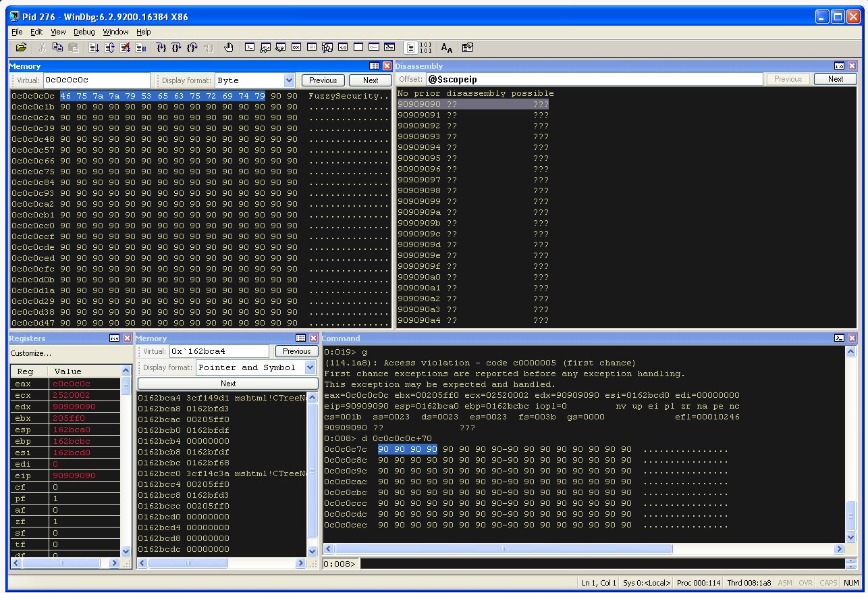Open the top Memory window options menu icon

(x=375, y=66)
